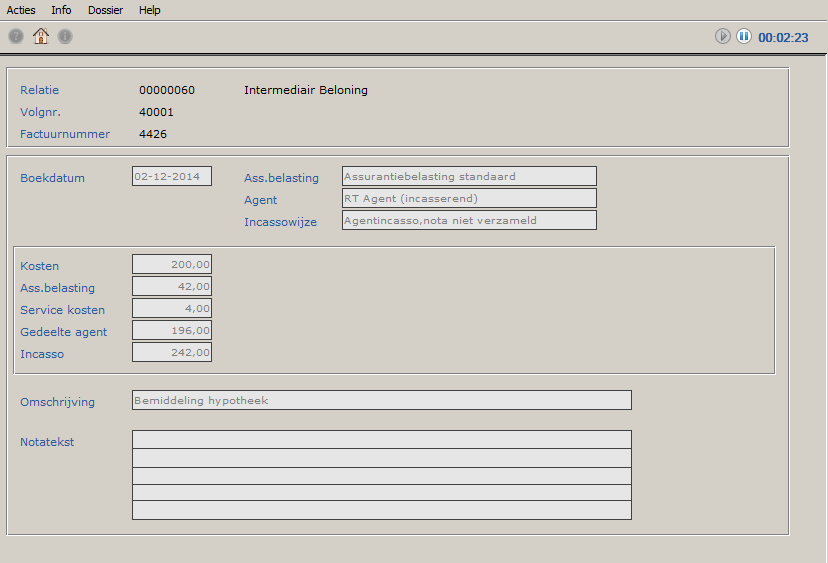Viewport: 828px width, 563px height.
Task: Open the Dossier menu
Action: click(105, 10)
